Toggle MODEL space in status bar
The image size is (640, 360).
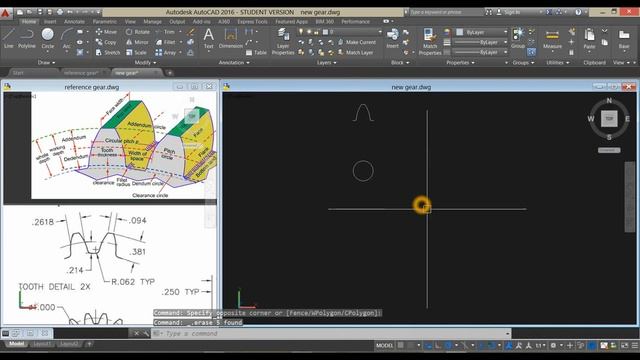click(384, 345)
